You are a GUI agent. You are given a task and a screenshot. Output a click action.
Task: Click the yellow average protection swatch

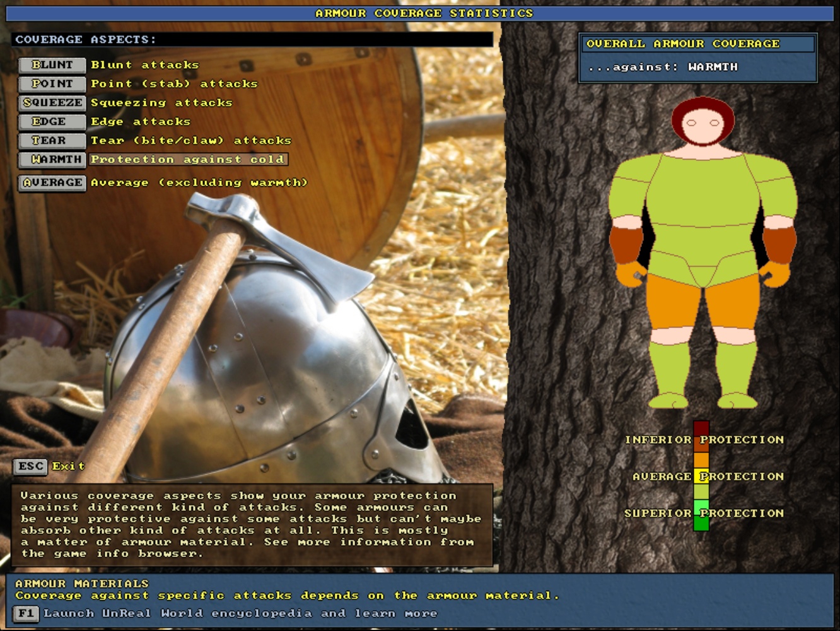pos(701,476)
